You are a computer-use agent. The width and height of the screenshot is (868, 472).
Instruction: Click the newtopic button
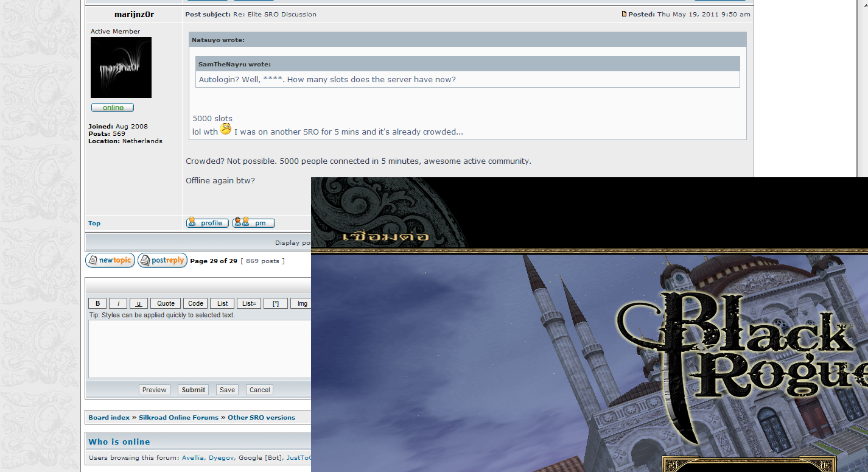click(110, 260)
